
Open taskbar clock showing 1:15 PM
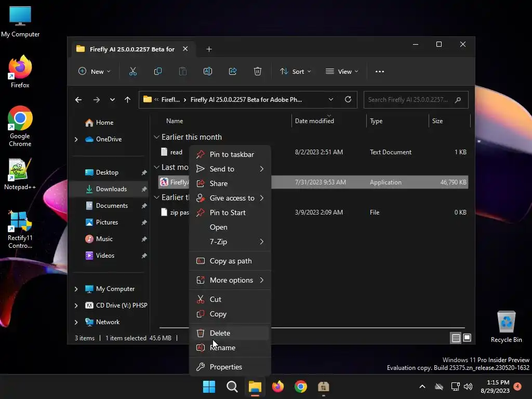pyautogui.click(x=495, y=387)
